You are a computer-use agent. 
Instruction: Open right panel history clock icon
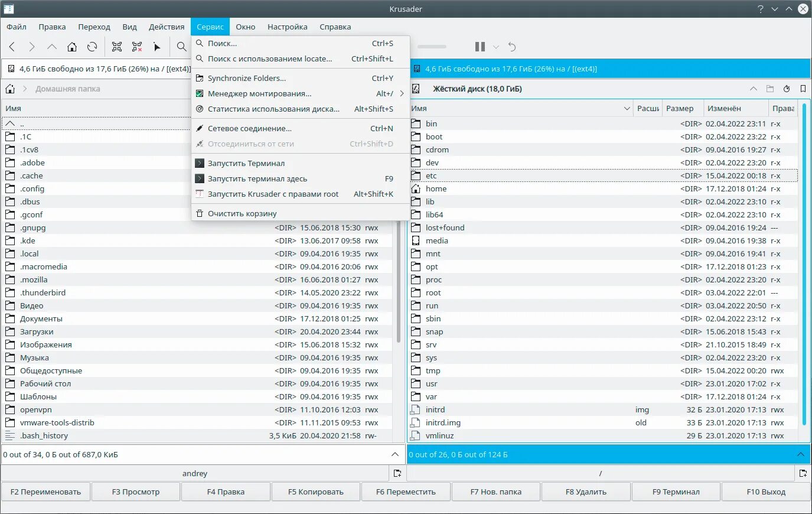pos(787,89)
